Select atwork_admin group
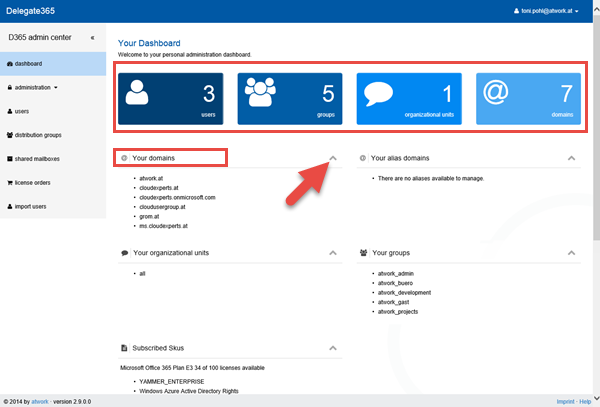The width and height of the screenshot is (600, 407). [x=396, y=274]
